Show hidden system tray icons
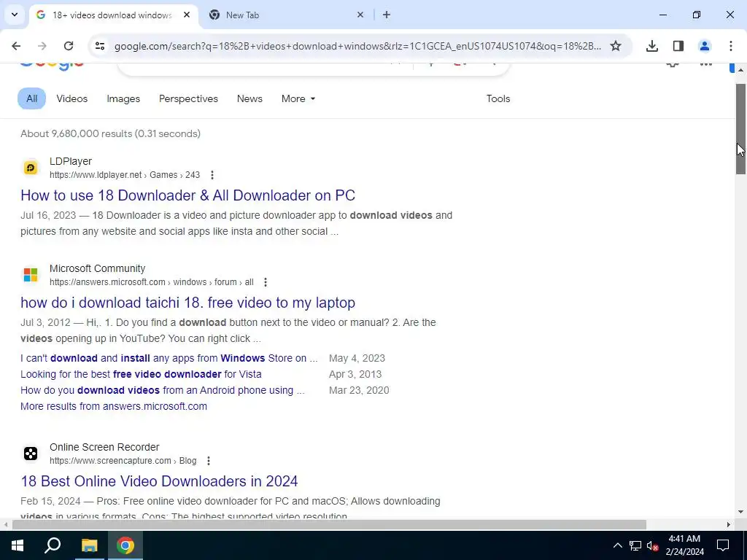747x560 pixels. 617,545
